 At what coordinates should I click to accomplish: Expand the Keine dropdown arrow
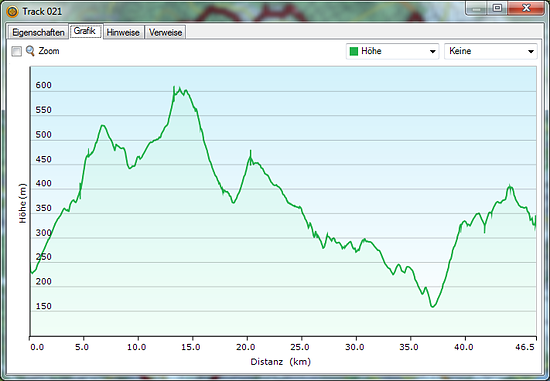tap(531, 52)
